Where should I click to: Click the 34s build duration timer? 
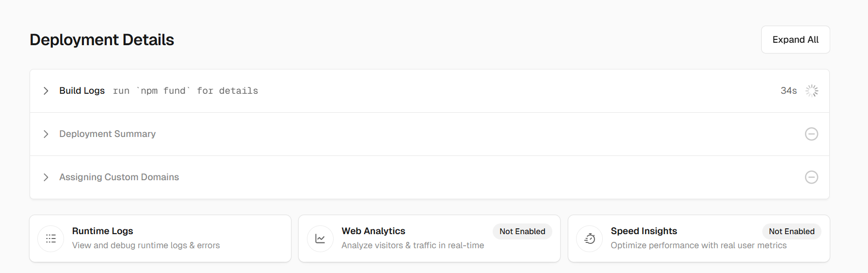(788, 91)
